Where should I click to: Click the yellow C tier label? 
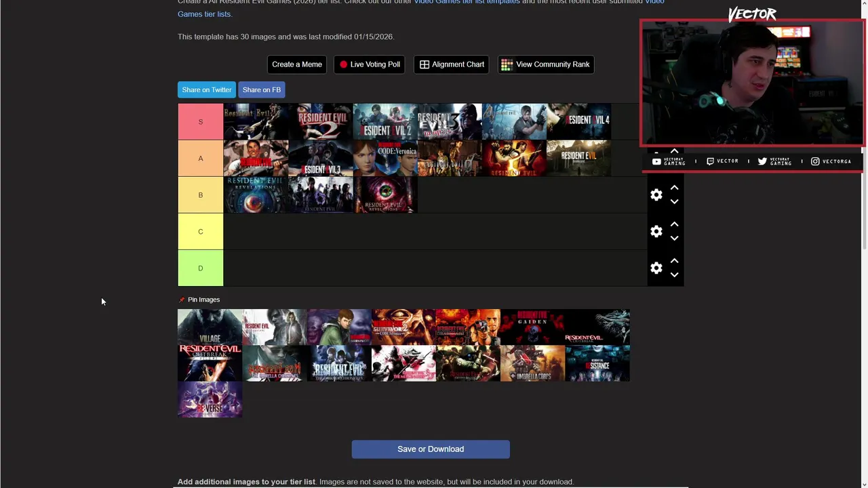201,232
